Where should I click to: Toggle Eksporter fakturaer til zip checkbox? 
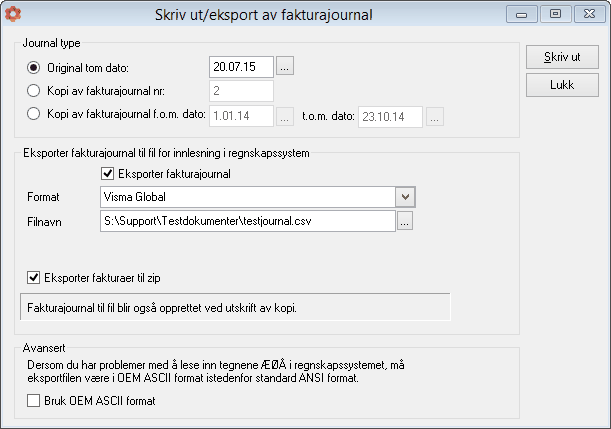tap(34, 278)
